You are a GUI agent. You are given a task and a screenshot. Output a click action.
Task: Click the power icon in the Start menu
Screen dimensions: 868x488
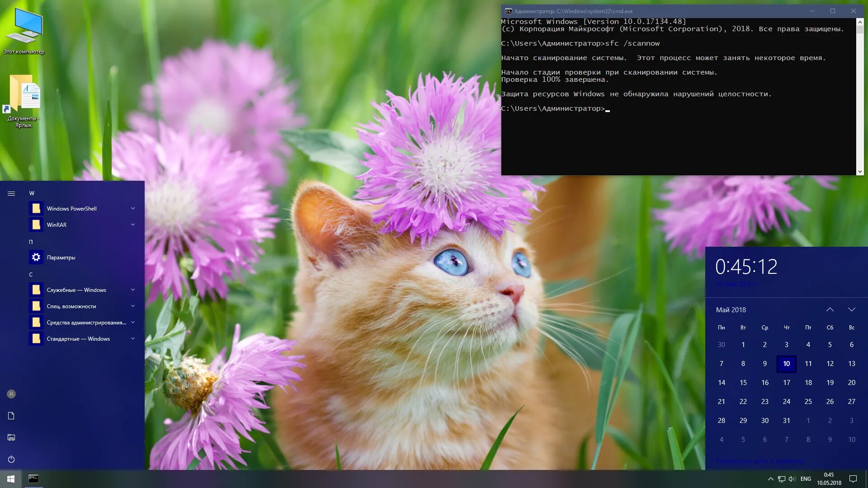click(11, 459)
